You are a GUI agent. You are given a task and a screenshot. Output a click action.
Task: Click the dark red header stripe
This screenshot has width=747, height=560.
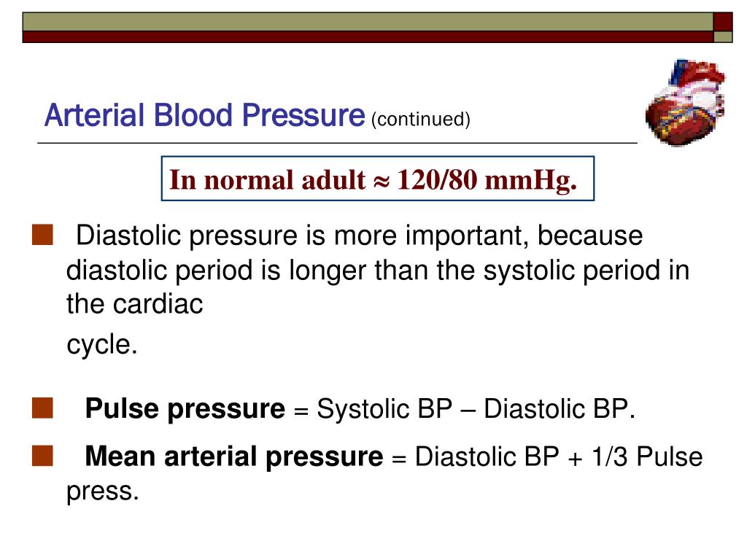[x=368, y=37]
